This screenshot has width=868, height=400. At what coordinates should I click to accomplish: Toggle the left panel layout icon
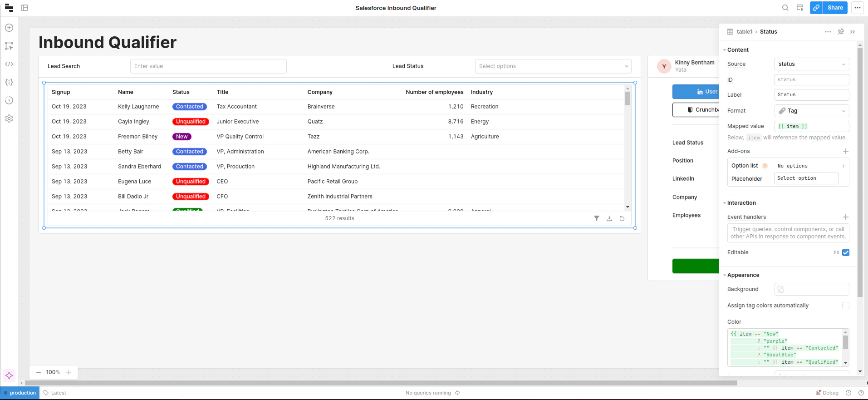(x=25, y=8)
